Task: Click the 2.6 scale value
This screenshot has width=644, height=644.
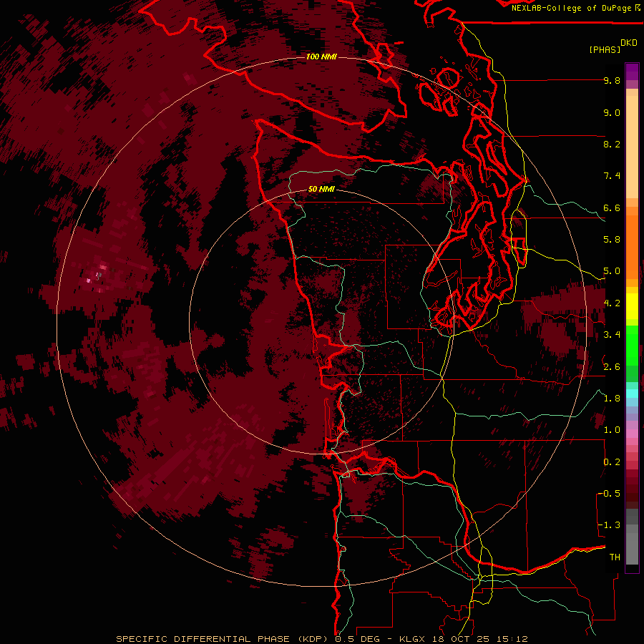Action: pos(612,367)
